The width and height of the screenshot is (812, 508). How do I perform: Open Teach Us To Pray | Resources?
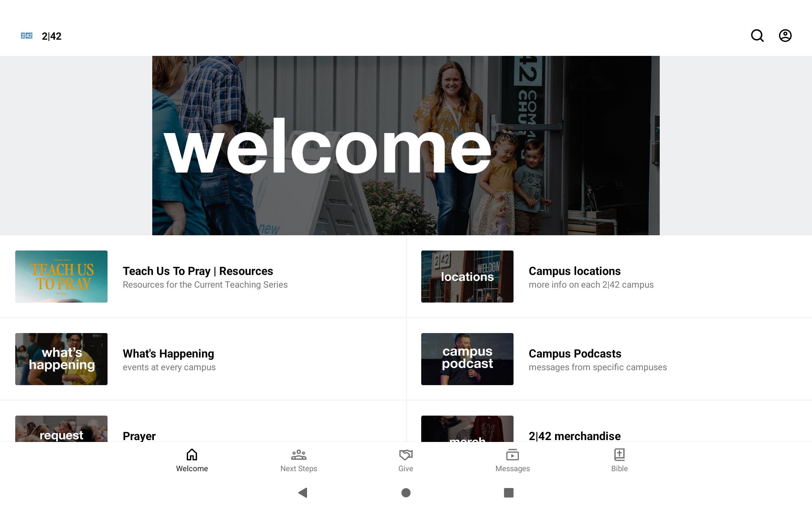click(x=198, y=271)
